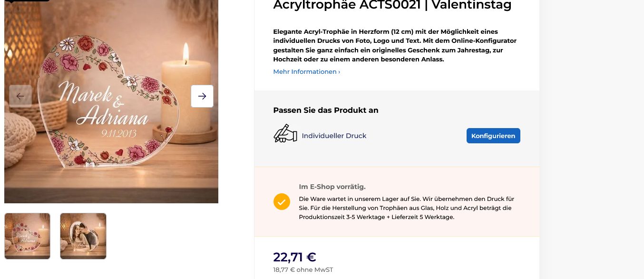The width and height of the screenshot is (644, 279).
Task: Show the previous product image
Action: pyautogui.click(x=20, y=96)
